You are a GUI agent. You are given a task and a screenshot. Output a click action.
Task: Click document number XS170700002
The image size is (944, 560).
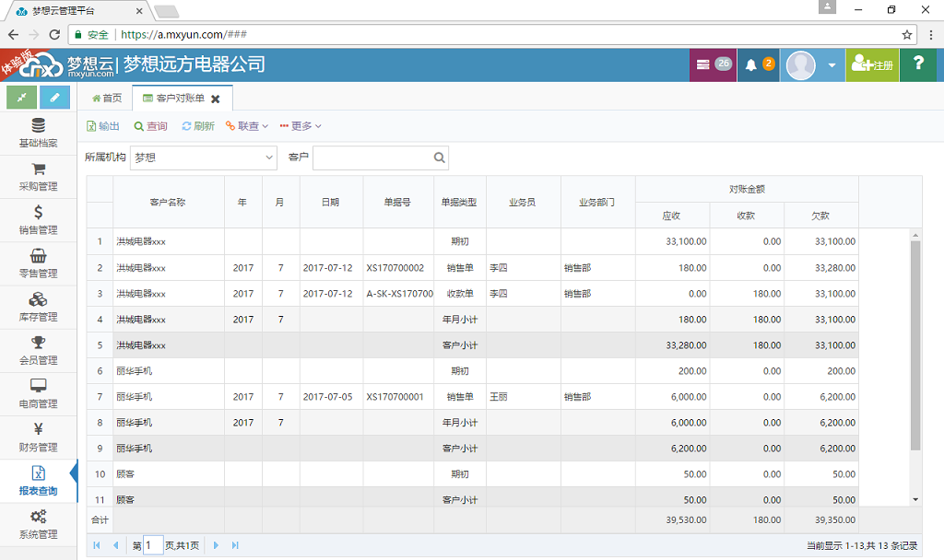point(395,268)
